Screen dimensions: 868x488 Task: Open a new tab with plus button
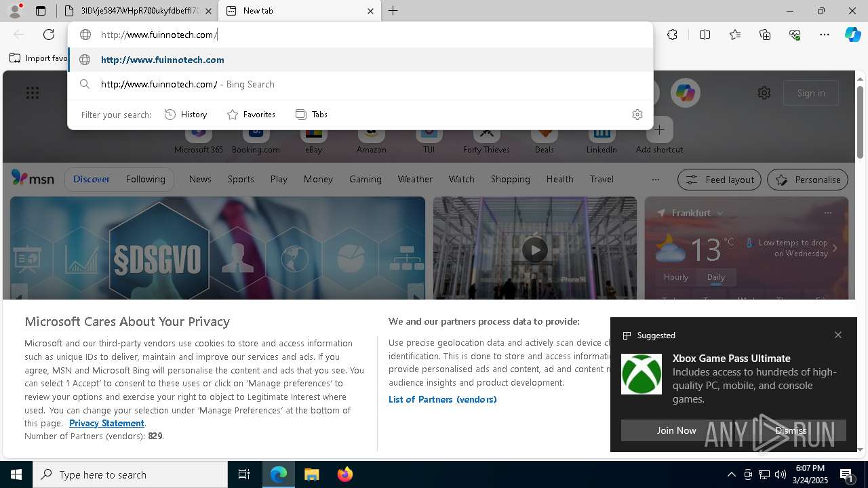point(393,11)
